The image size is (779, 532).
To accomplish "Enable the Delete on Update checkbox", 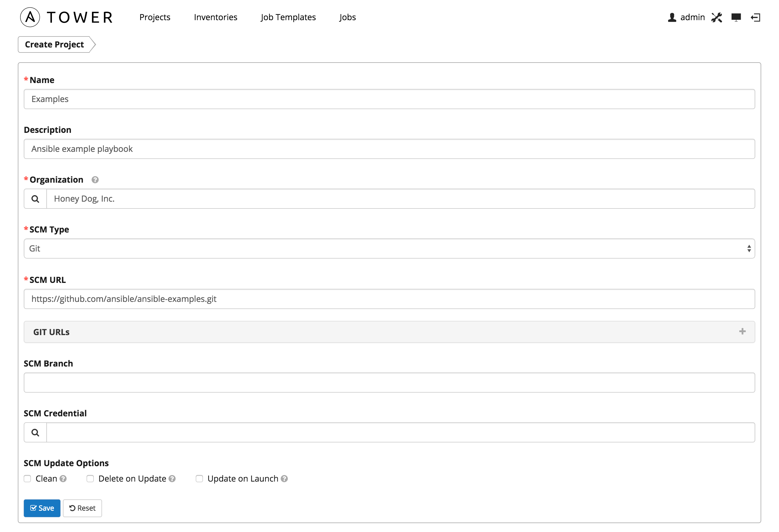I will pyautogui.click(x=90, y=479).
